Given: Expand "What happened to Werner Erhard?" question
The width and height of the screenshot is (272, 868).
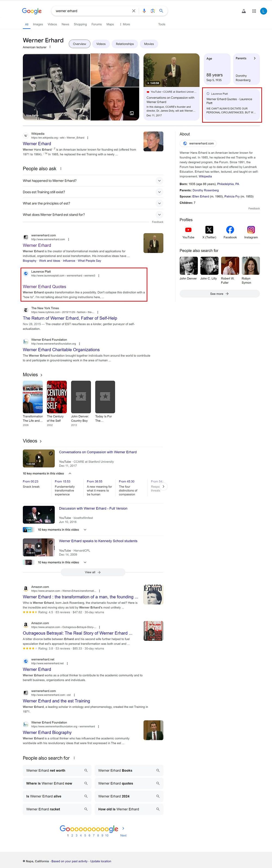Looking at the screenshot, I should 159,180.
